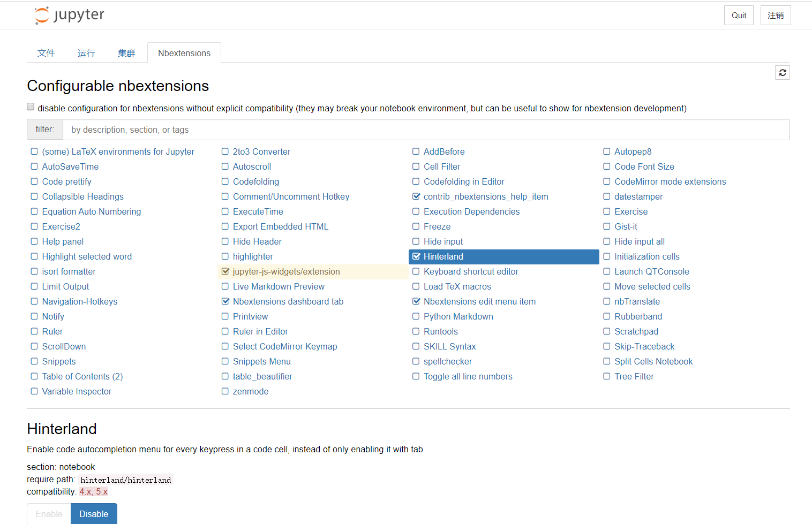Select Navigation-Hotkeys extension

click(x=80, y=302)
